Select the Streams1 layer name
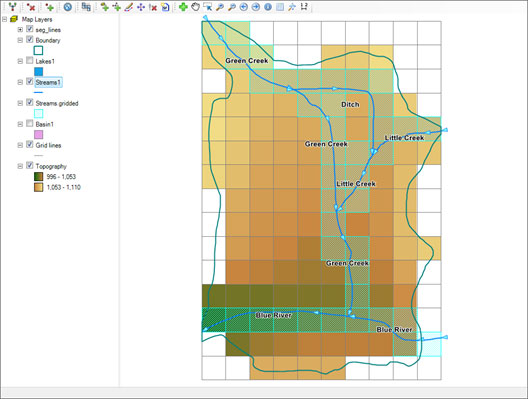 click(48, 82)
